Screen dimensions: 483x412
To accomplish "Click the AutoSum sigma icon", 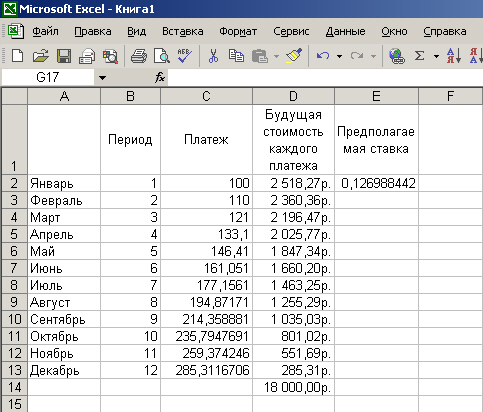I will [420, 56].
